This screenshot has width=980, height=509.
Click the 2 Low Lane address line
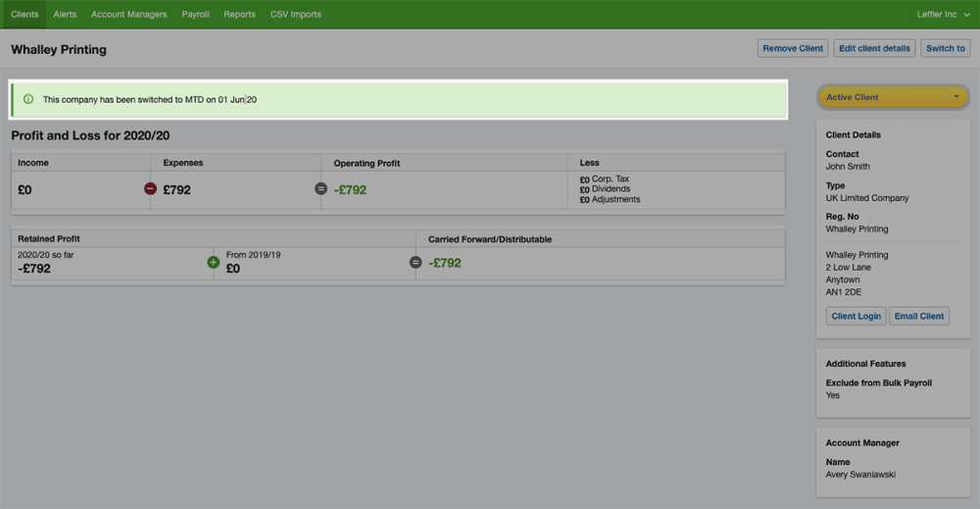[848, 267]
